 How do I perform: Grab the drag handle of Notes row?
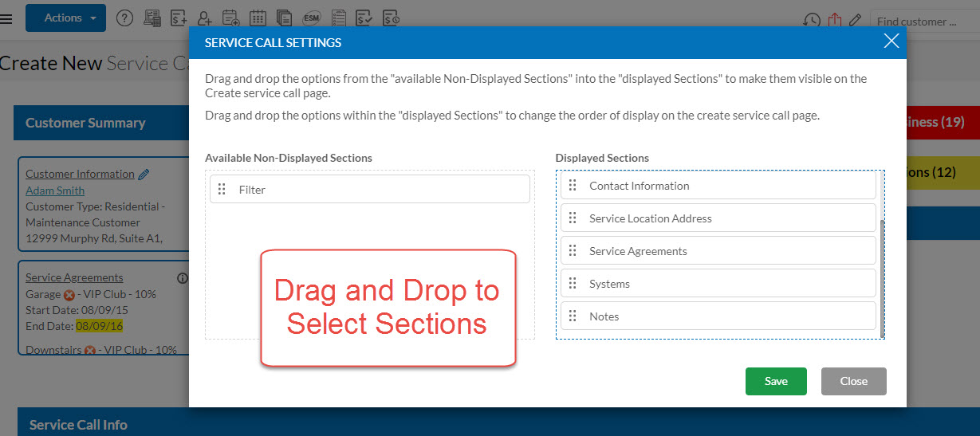[572, 316]
